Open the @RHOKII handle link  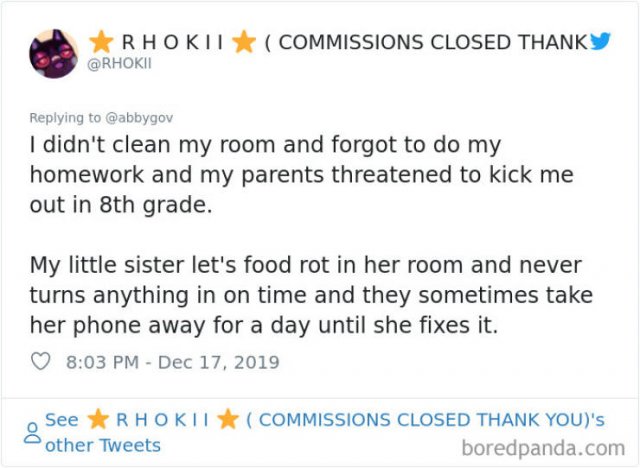pyautogui.click(x=119, y=64)
